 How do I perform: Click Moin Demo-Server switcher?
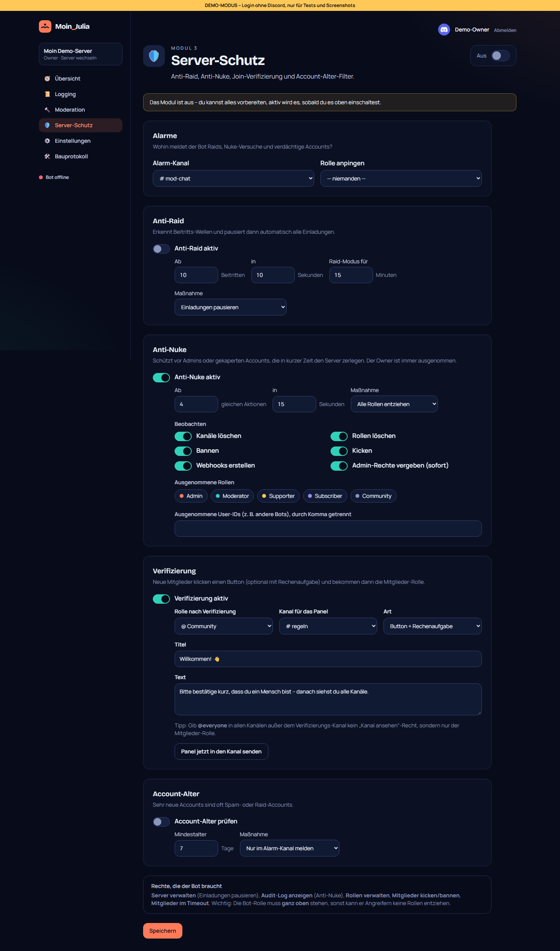pyautogui.click(x=80, y=54)
